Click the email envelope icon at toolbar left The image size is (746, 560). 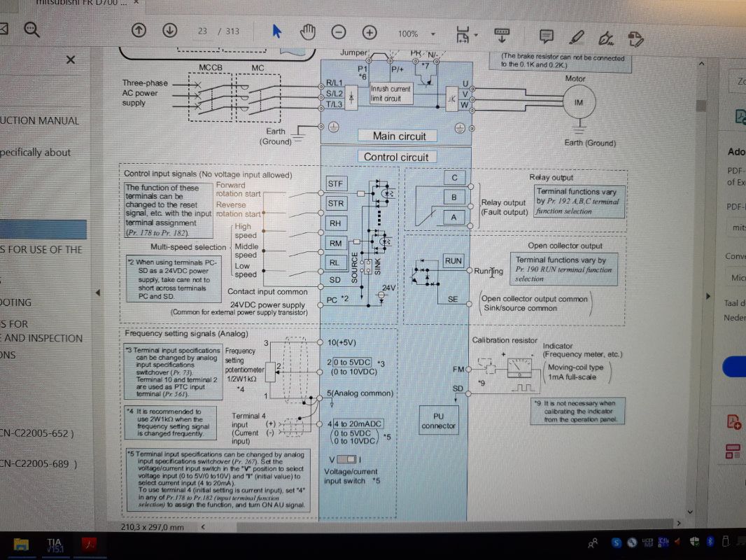coord(3,29)
